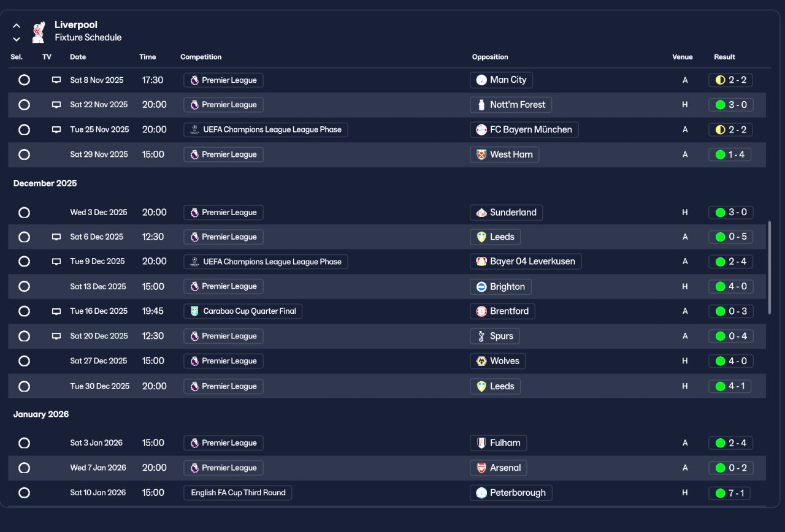Sort by the Competition column header
785x532 pixels.
201,57
